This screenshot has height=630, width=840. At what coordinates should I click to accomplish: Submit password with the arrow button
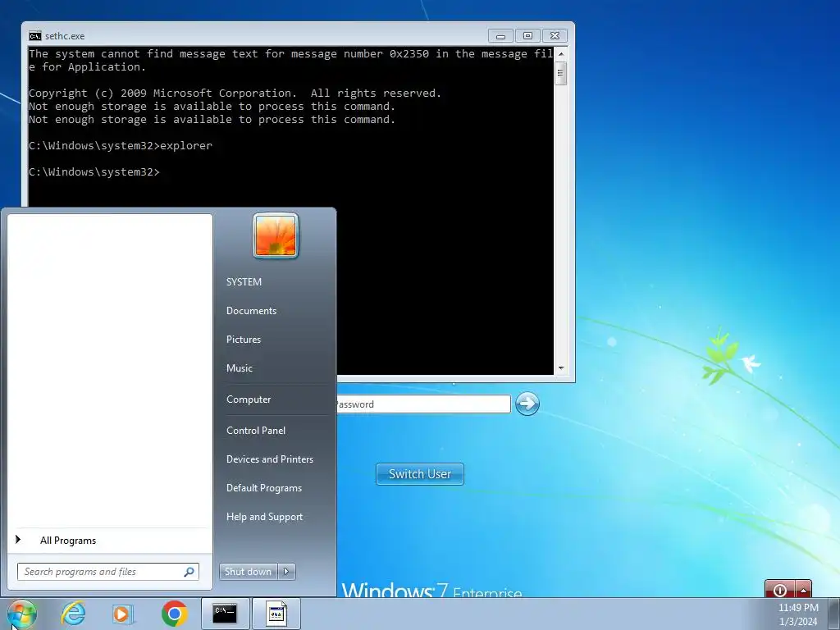pos(527,404)
